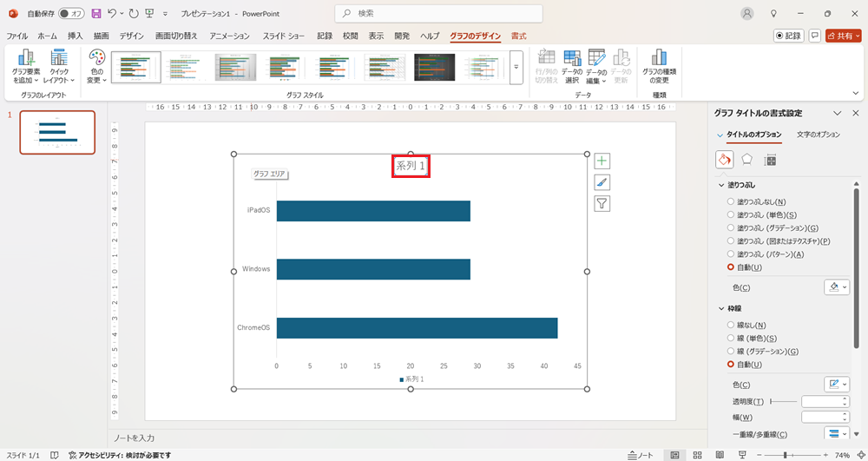
Task: Click the Select Data button
Action: (572, 66)
